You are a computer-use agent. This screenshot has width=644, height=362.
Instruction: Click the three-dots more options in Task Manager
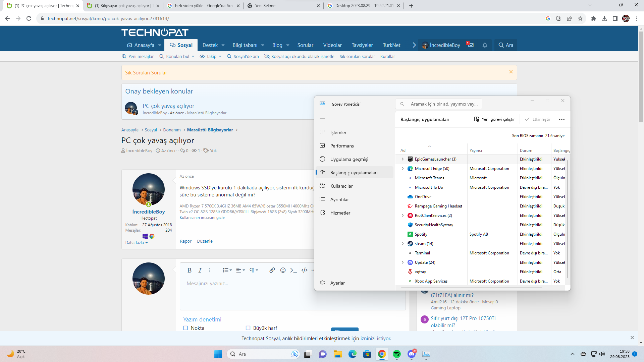coord(562,119)
